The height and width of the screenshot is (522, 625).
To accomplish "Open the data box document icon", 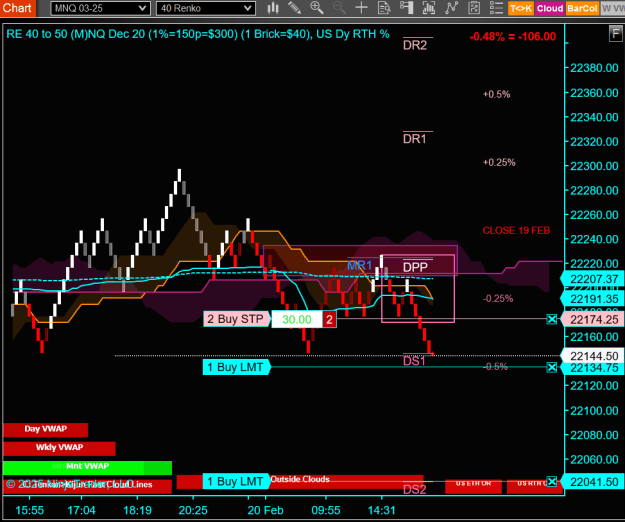I will pos(384,8).
